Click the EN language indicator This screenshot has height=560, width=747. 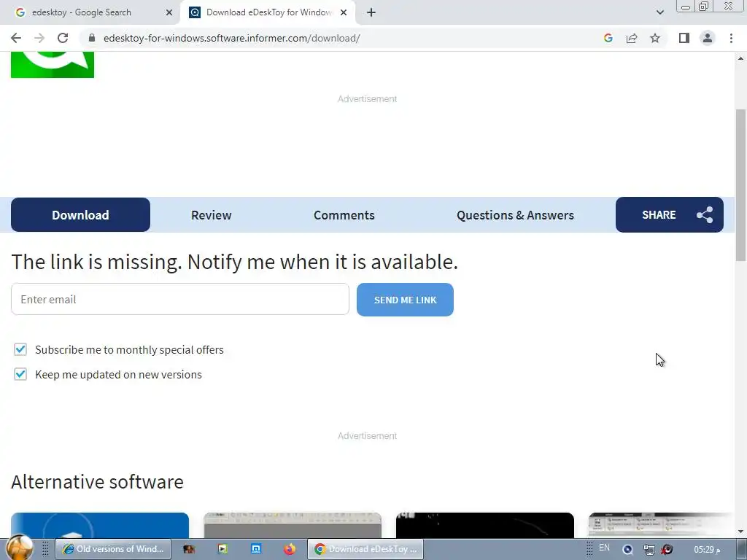coord(604,548)
